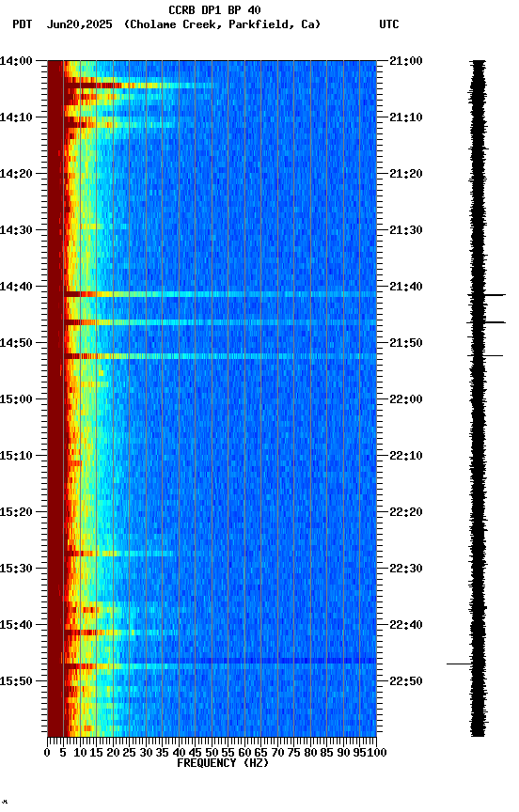This screenshot has width=519, height=812.
Task: Click the 22:20 UTC time label
Action: [x=406, y=513]
